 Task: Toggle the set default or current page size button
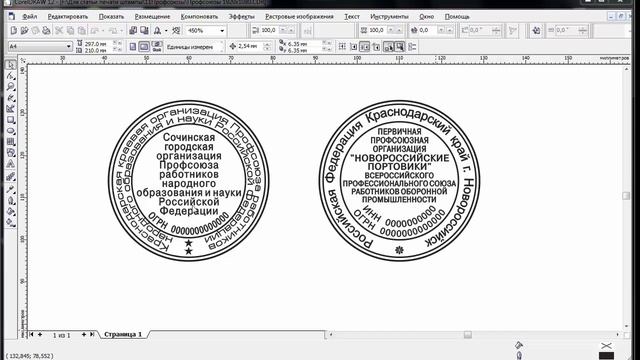156,47
